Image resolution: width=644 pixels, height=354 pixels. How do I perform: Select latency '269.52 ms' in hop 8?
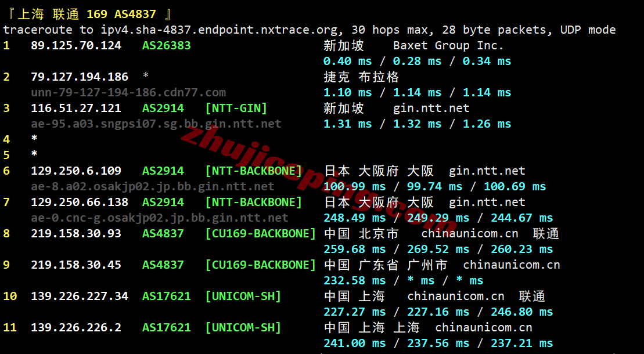click(x=438, y=249)
